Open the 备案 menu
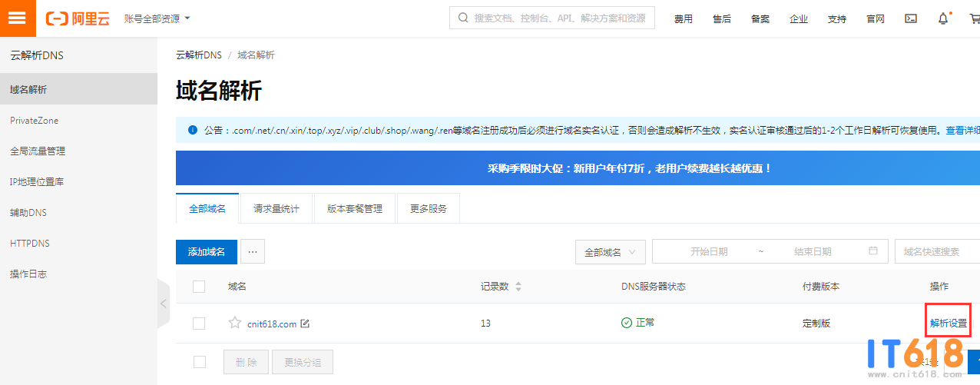 pos(760,18)
